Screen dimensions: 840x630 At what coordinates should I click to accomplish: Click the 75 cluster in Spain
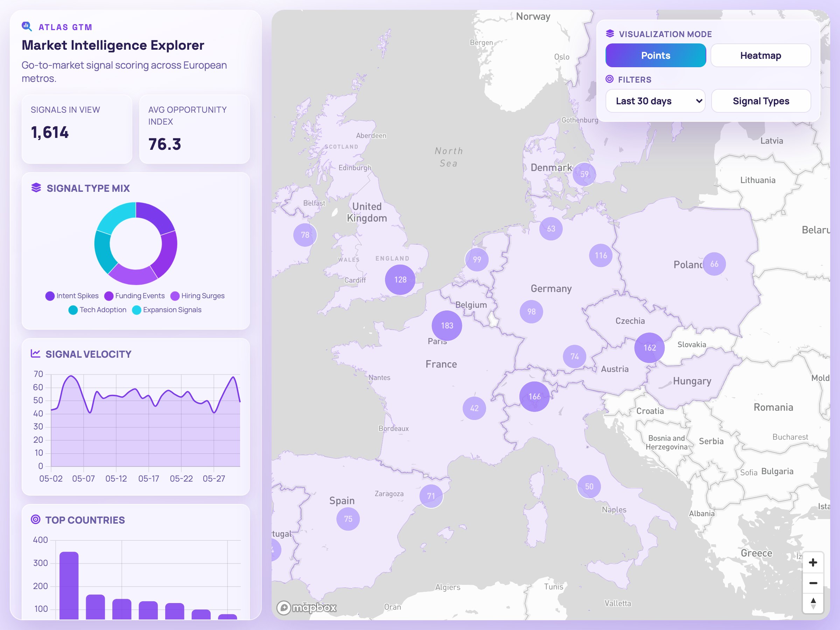348,519
